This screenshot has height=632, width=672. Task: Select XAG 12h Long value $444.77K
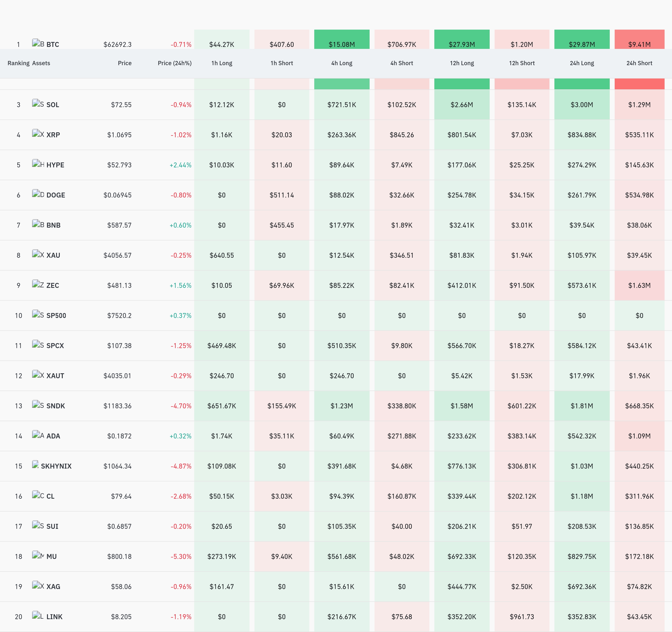pos(462,586)
